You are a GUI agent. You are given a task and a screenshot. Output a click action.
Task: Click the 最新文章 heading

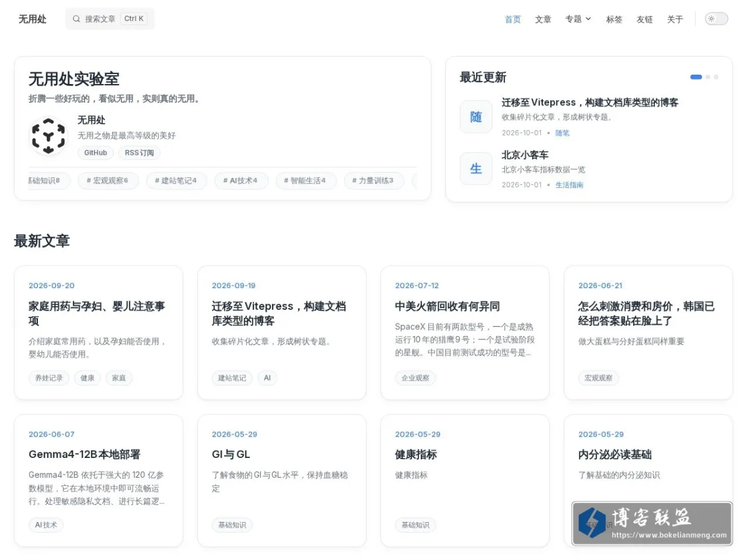click(42, 241)
